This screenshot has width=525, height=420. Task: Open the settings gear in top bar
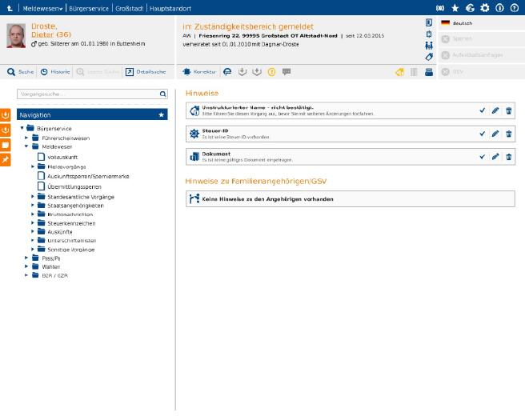484,7
